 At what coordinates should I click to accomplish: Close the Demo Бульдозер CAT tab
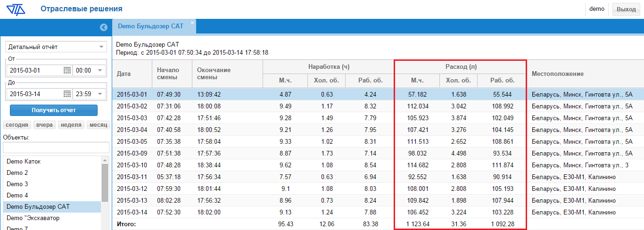point(192,23)
